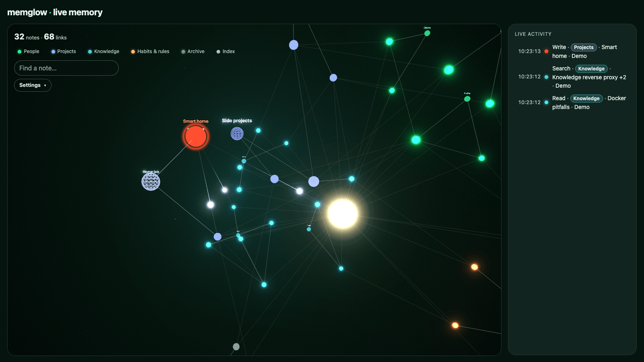Click the 68 links counter
Viewport: 644px width, 362px height.
coord(56,37)
